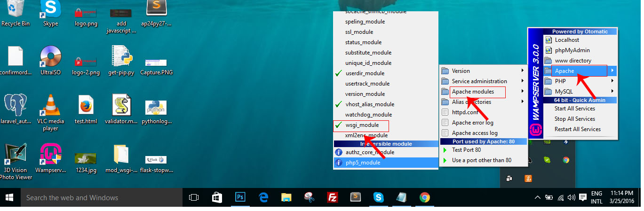Select the logo.png desktop file
The height and width of the screenshot is (211, 644).
86,13
